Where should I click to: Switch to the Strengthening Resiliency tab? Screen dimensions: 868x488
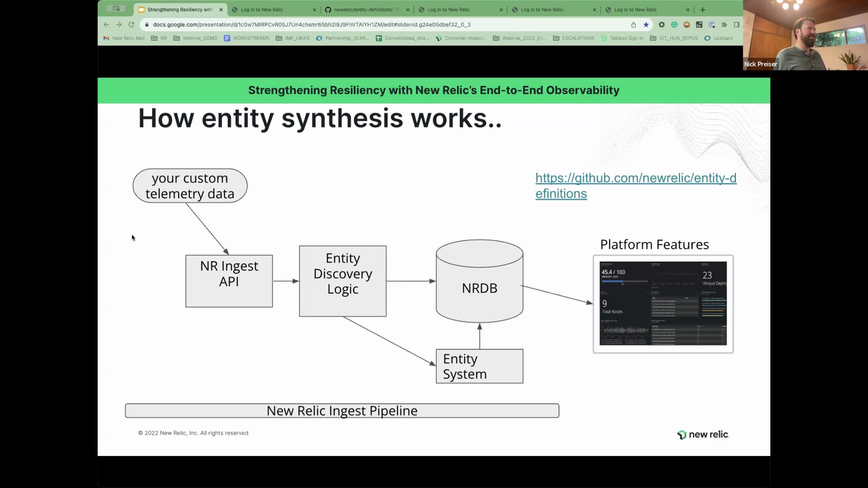click(x=180, y=9)
